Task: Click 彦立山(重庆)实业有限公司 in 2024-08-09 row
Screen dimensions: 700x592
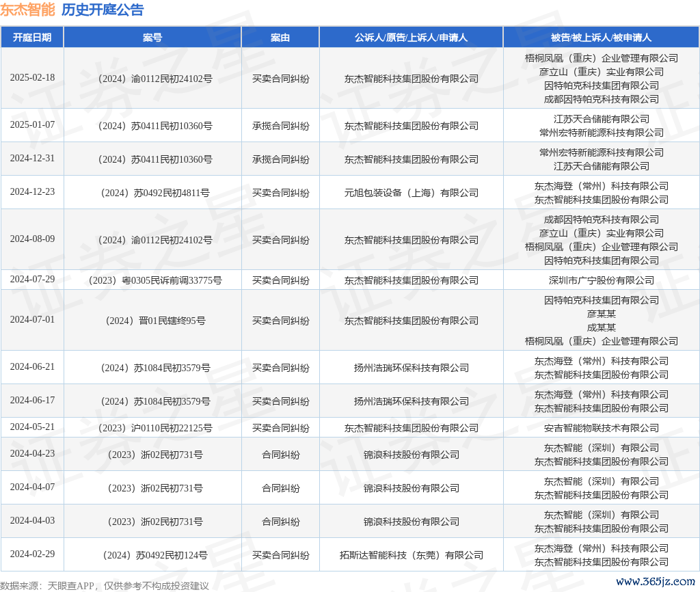Action: pyautogui.click(x=602, y=233)
